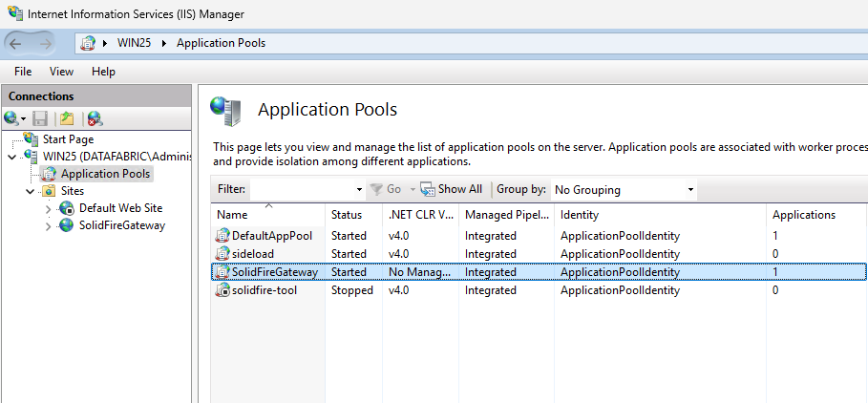Open the Help menu
Screen dimensions: 868x403
tap(103, 72)
